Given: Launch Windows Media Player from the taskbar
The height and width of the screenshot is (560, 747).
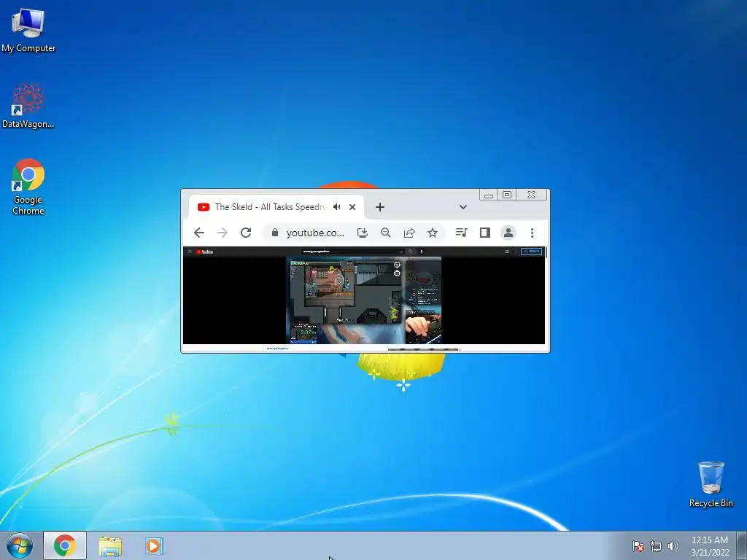Looking at the screenshot, I should 154,545.
